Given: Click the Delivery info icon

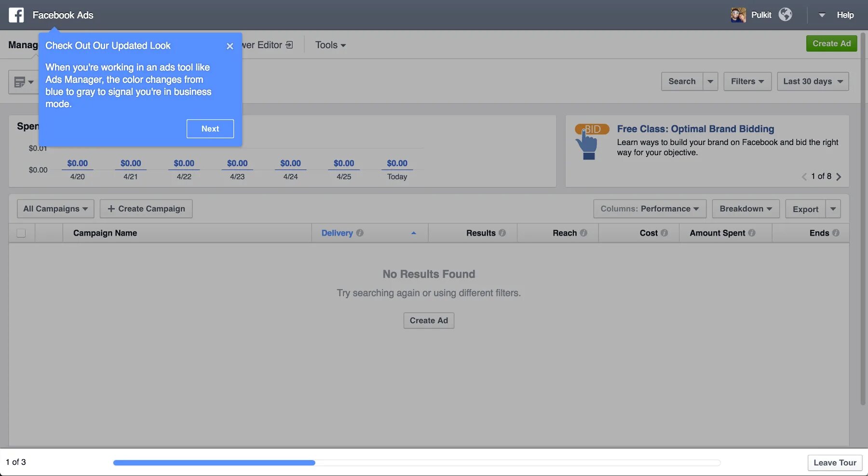Looking at the screenshot, I should click(360, 233).
